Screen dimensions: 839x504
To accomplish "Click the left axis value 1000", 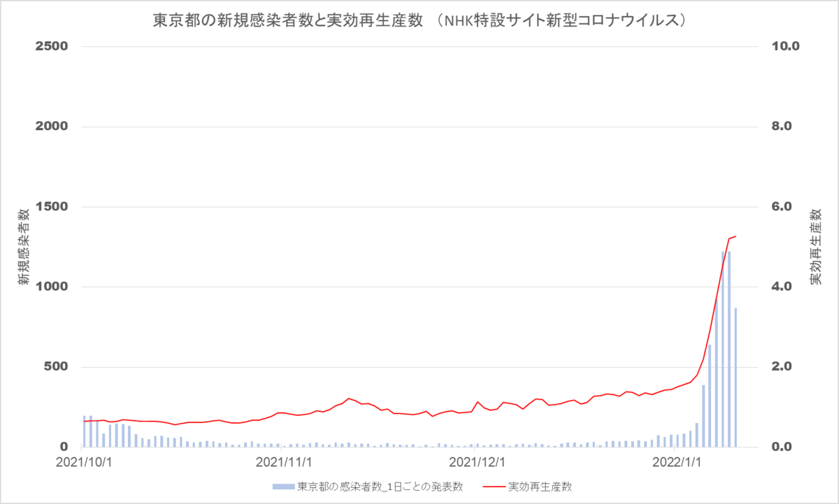I will 52,287.
